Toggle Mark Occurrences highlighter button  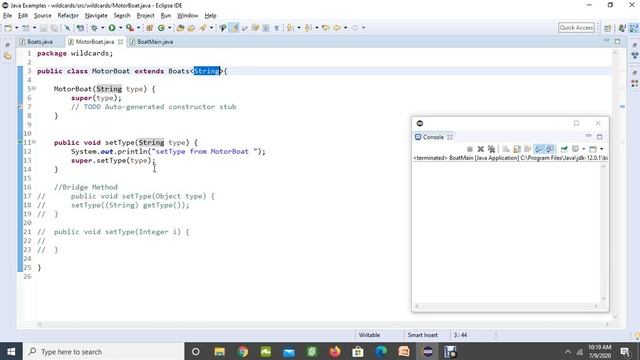234,28
